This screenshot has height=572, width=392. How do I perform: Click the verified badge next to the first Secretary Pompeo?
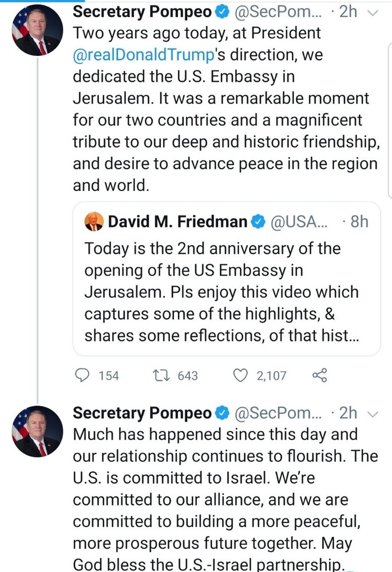(x=222, y=12)
